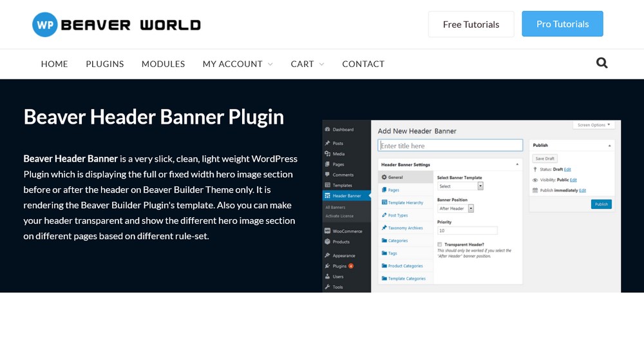Open the Screen Options dropdown tab
The height and width of the screenshot is (361, 644).
594,125
